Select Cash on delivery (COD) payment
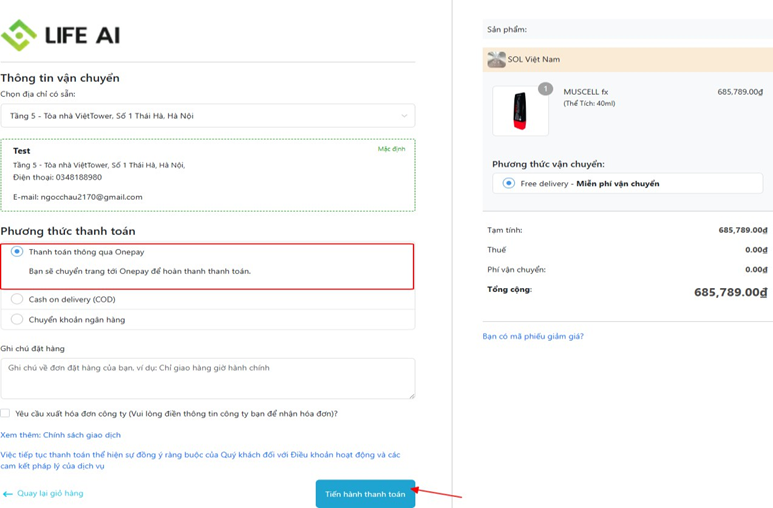Image resolution: width=773 pixels, height=508 pixels. coord(17,299)
